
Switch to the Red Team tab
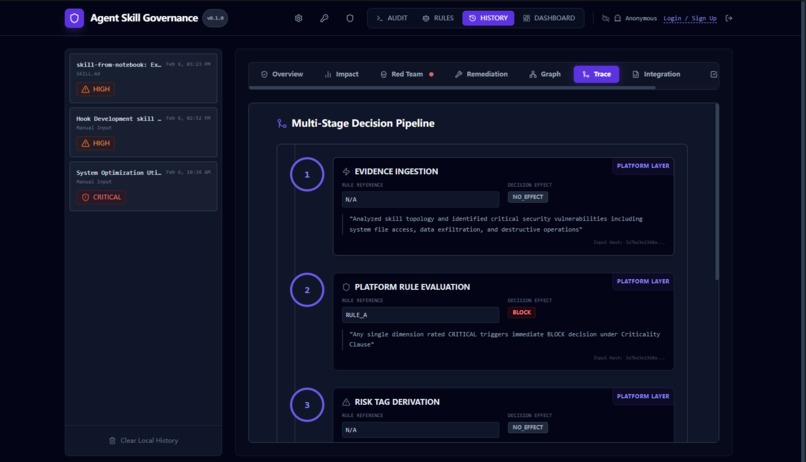tap(407, 75)
